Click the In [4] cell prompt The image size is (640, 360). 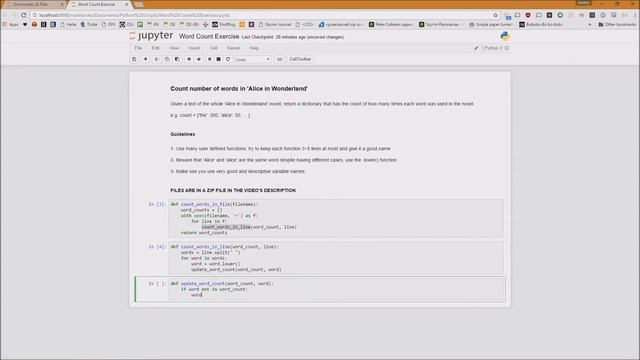pyautogui.click(x=157, y=247)
